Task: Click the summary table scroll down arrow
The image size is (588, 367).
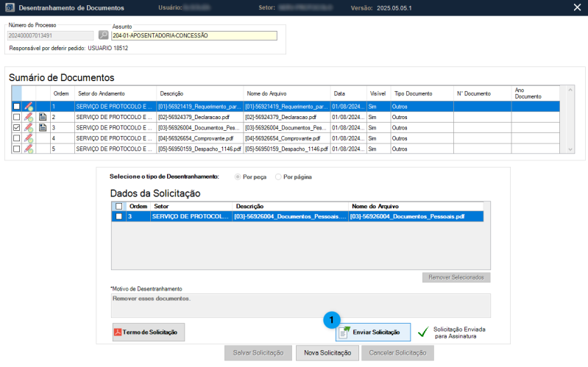Action: click(x=570, y=149)
